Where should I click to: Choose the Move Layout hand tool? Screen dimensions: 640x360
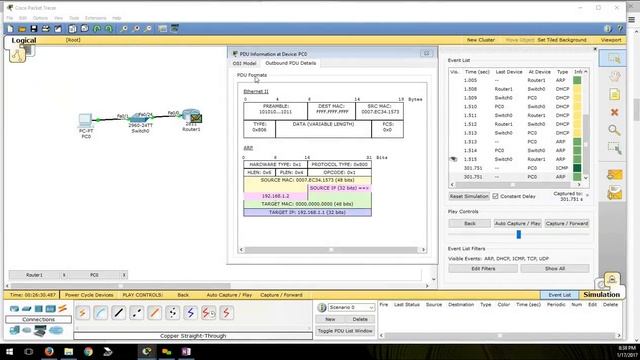pos(614,76)
